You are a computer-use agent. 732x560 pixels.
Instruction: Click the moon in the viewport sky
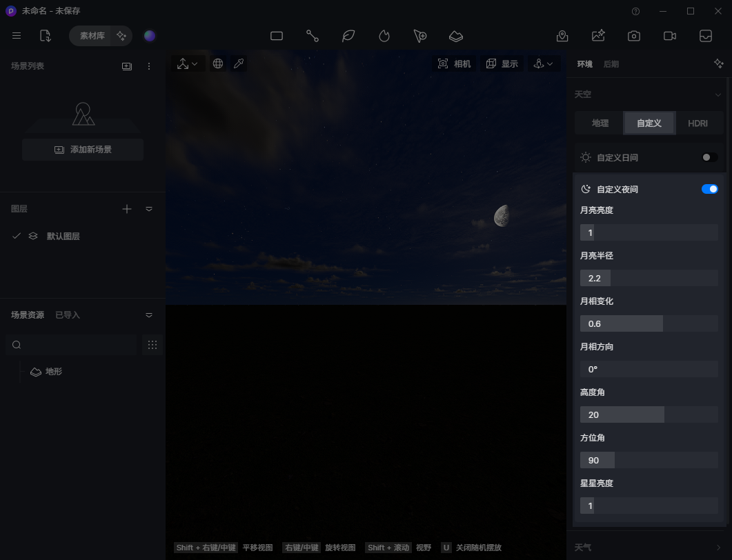[x=502, y=216]
